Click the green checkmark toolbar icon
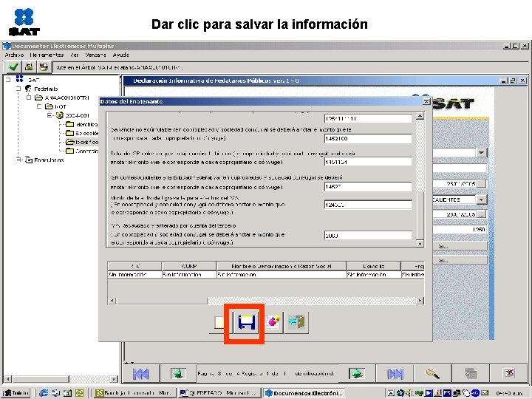This screenshot has width=532, height=399. pos(13,66)
